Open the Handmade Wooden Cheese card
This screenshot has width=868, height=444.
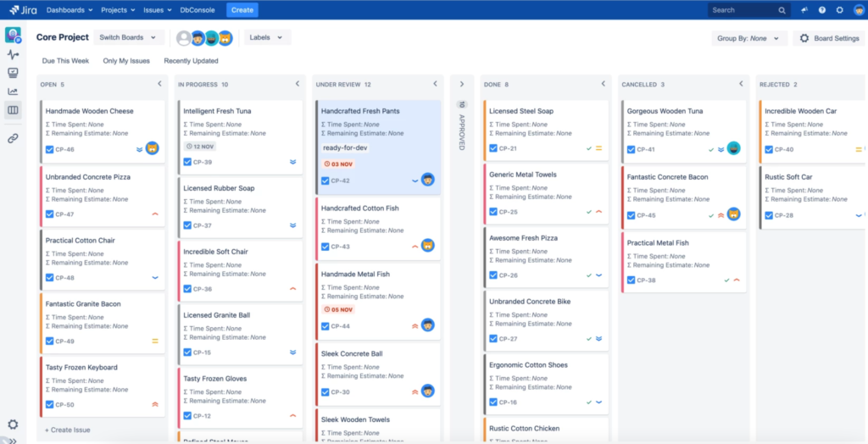(103, 132)
